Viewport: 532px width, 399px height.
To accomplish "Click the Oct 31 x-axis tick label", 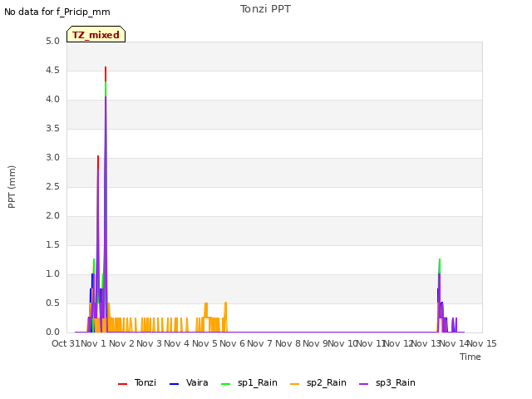I will [x=66, y=343].
